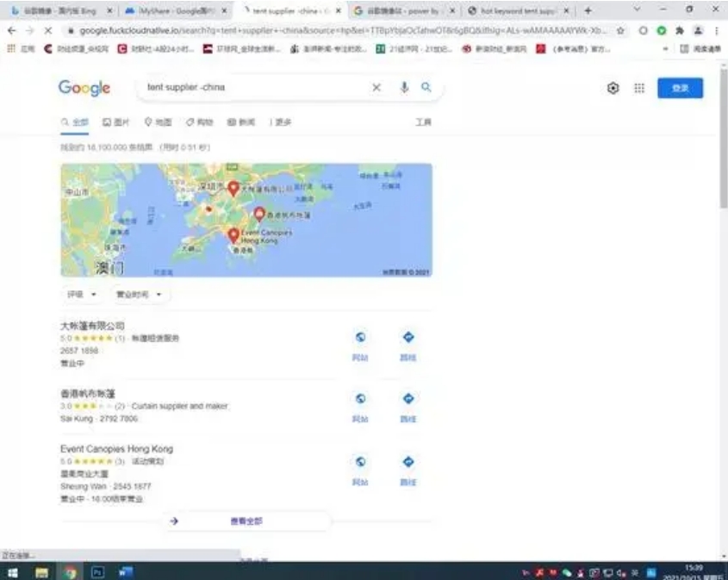Screen dimensions: 728x580
Task: Switch to the Bing browser tab
Action: click(x=60, y=10)
